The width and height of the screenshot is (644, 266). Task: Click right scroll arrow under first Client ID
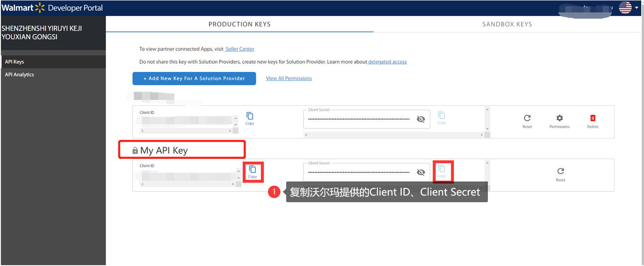pos(230,131)
